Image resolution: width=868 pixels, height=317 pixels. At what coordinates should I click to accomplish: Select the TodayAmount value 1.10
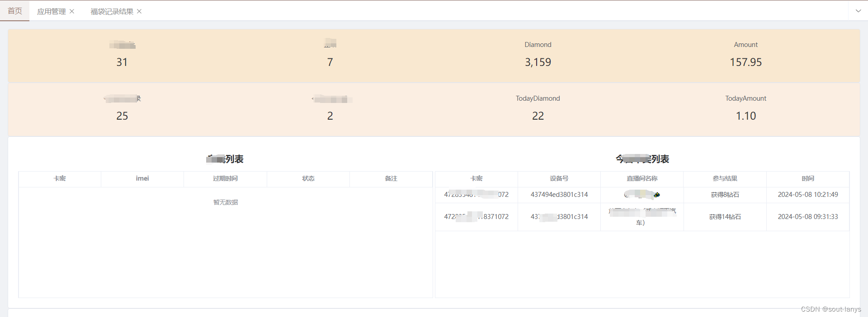pos(746,116)
